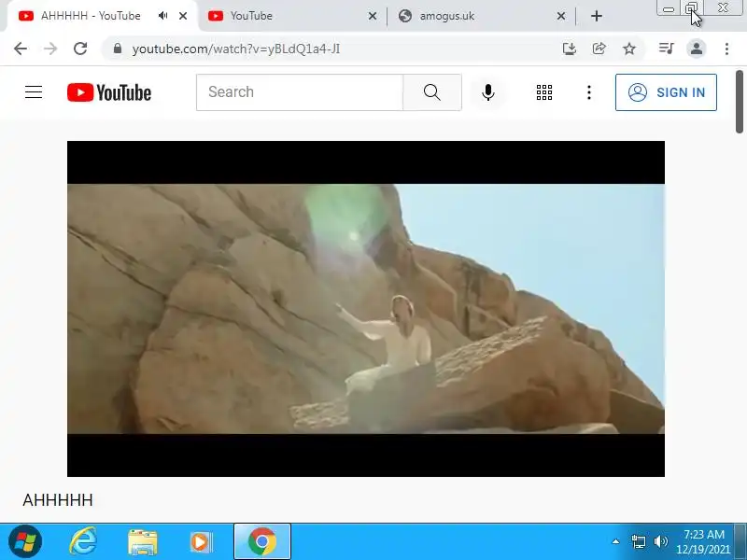View site info via the padlock icon
This screenshot has width=747, height=560.
click(x=118, y=49)
